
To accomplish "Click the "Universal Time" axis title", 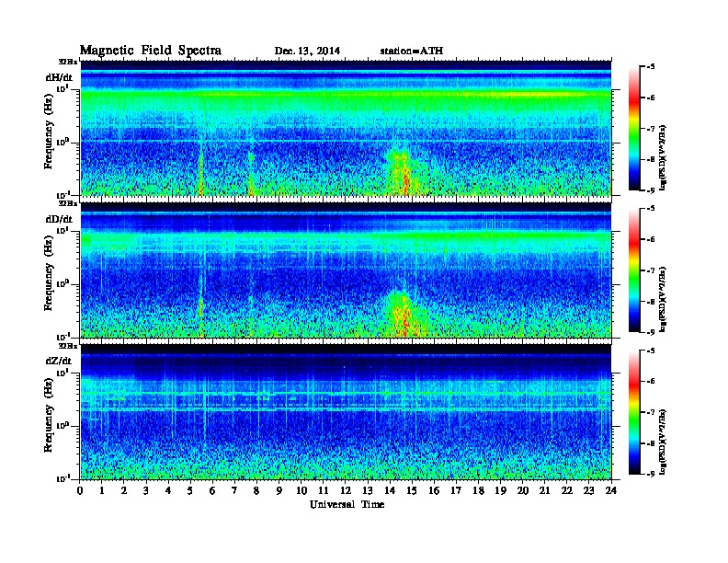I will (347, 504).
